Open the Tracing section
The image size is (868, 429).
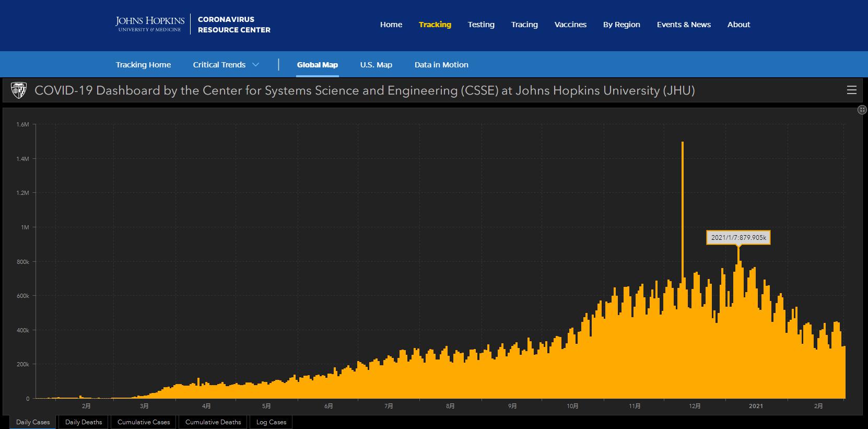524,25
